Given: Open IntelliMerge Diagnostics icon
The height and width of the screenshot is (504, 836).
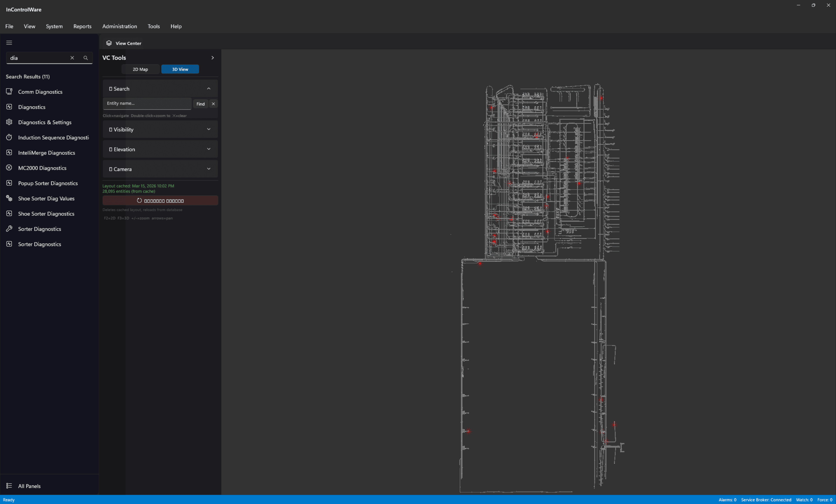Looking at the screenshot, I should [9, 153].
